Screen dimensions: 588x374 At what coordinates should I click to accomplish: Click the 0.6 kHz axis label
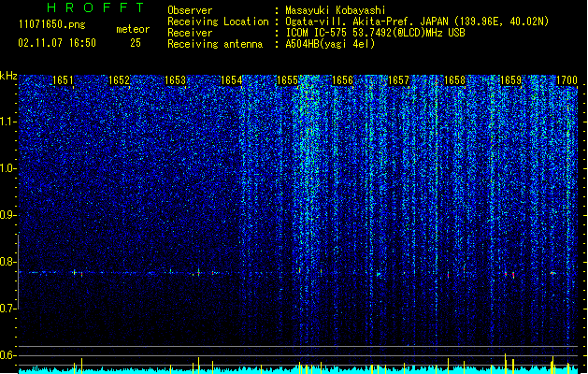pyautogui.click(x=7, y=355)
